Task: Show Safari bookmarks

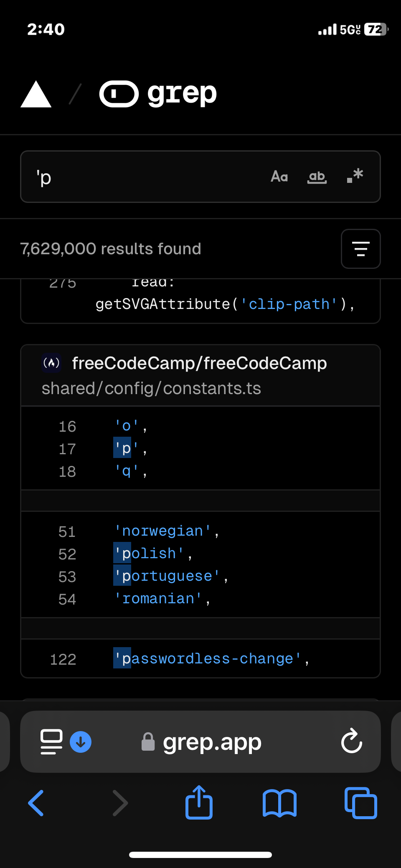Action: coord(279,803)
